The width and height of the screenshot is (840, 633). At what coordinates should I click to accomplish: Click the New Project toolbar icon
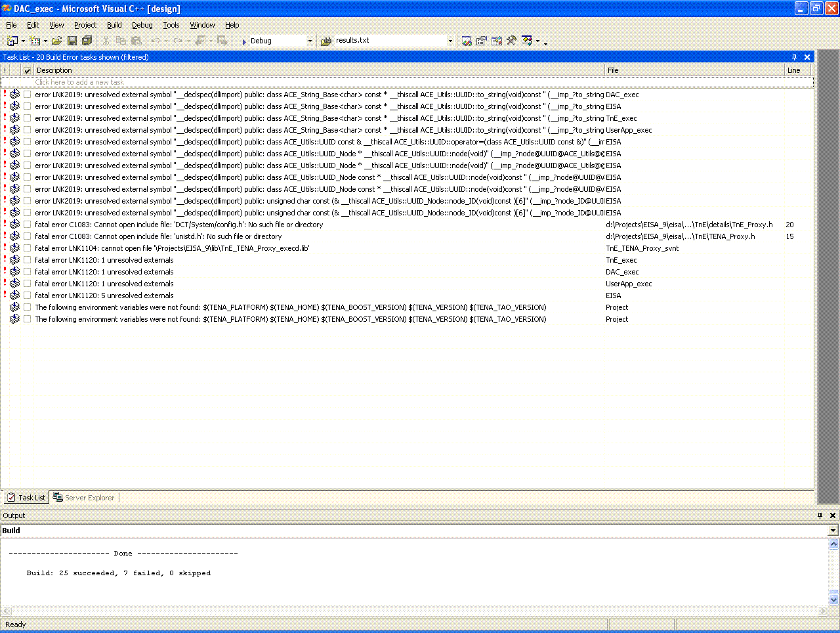[x=12, y=41]
